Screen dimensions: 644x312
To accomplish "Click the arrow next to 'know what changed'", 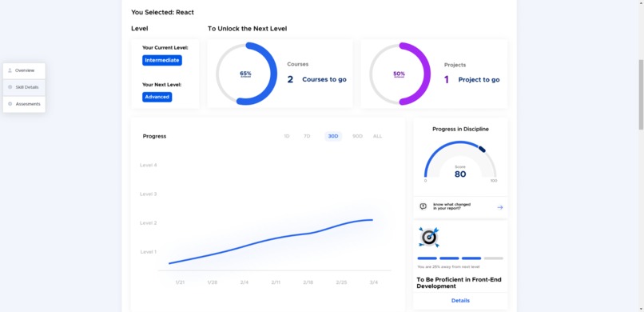I will pyautogui.click(x=500, y=207).
